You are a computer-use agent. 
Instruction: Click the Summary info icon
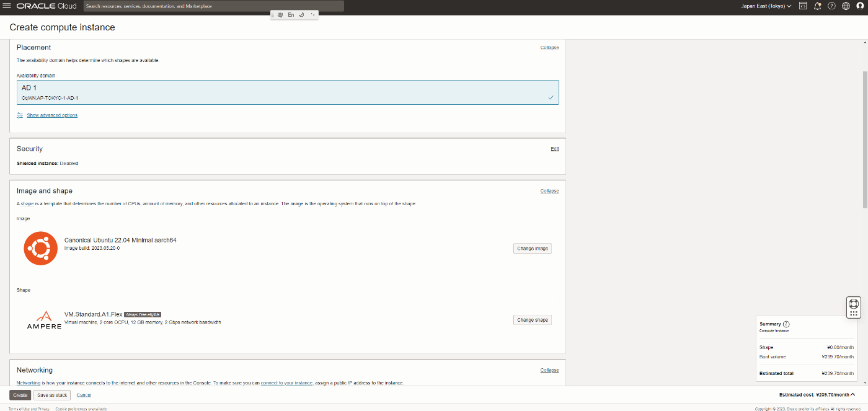[x=786, y=324]
